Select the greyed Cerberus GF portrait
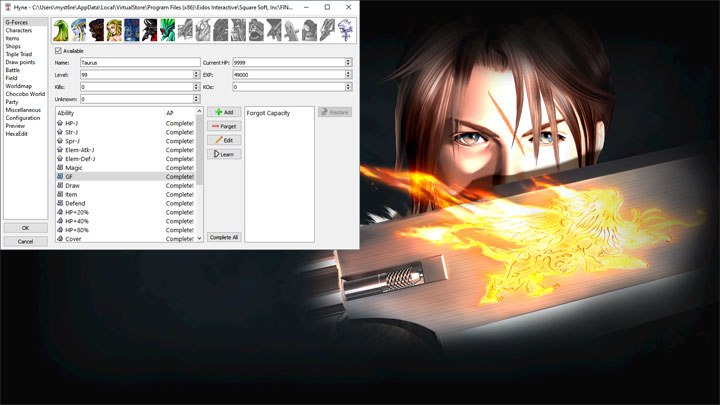The width and height of the screenshot is (720, 405). (220, 30)
